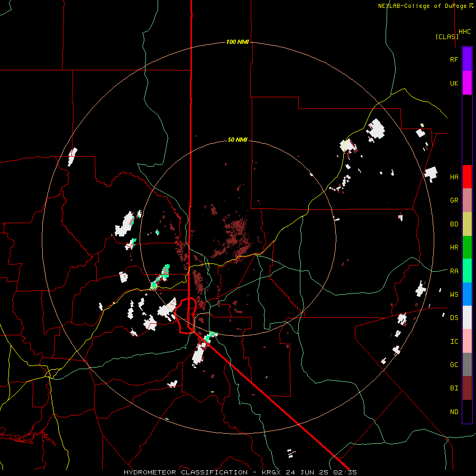Click the GR legend label
The height and width of the screenshot is (476, 476).
coord(454,200)
